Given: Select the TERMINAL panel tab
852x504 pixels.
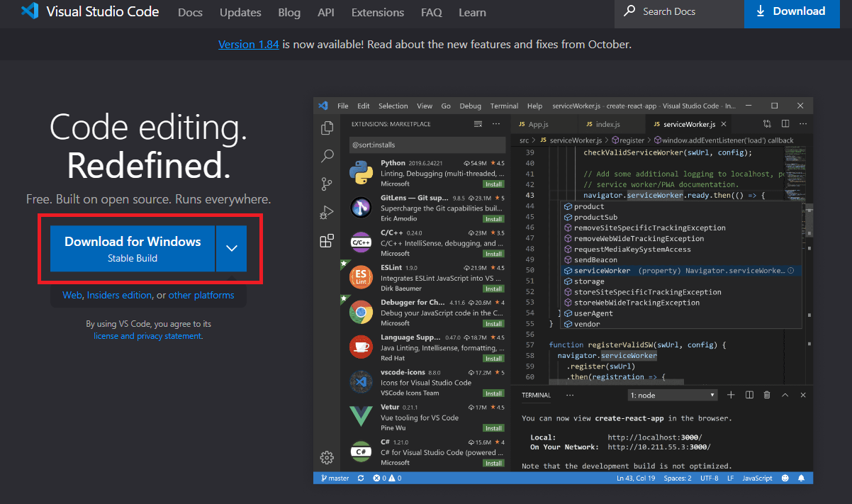Looking at the screenshot, I should (x=536, y=395).
